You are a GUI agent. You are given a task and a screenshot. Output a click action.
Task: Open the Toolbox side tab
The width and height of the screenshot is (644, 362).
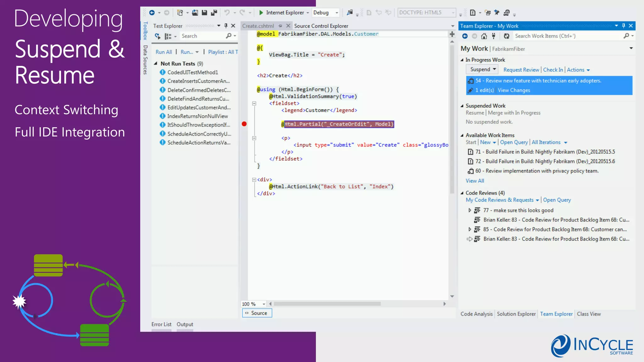click(x=145, y=31)
